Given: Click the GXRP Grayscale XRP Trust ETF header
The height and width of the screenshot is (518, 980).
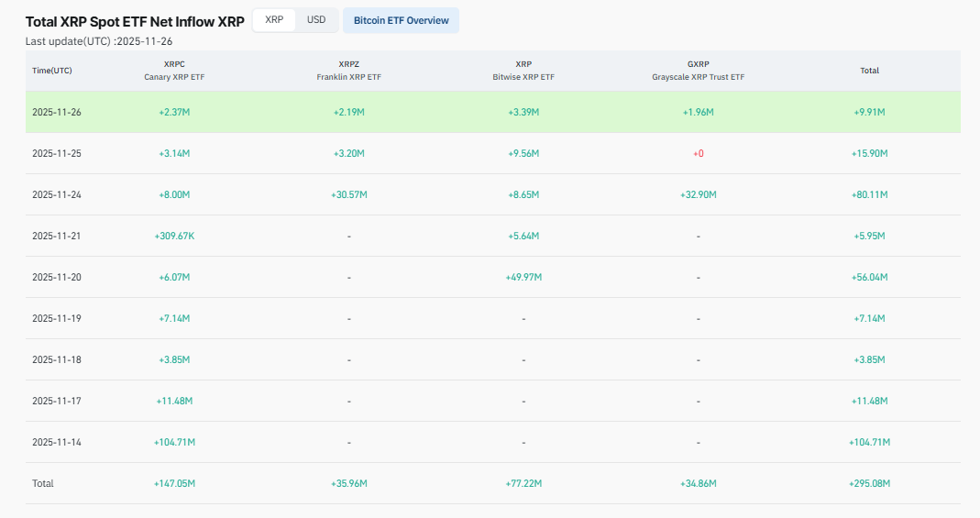Looking at the screenshot, I should pos(698,71).
